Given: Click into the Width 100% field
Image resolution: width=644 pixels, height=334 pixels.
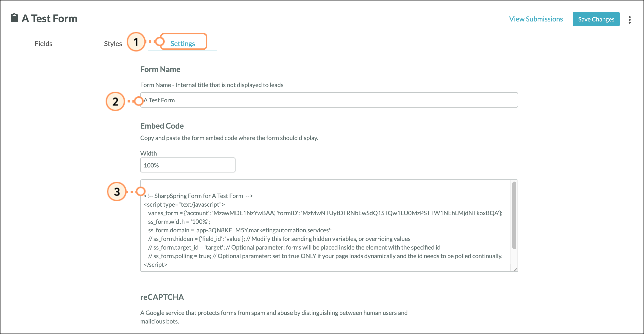Looking at the screenshot, I should pos(188,165).
